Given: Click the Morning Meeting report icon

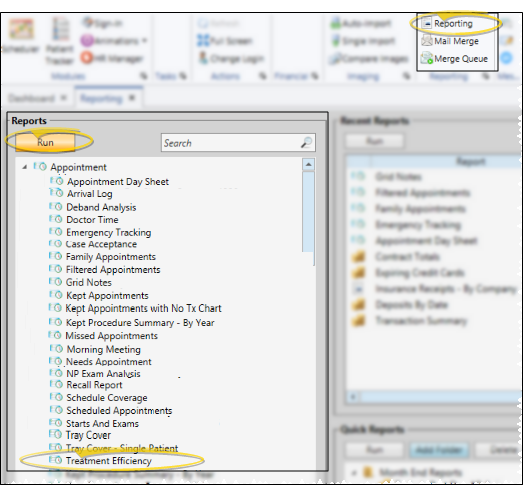Looking at the screenshot, I should pos(56,349).
